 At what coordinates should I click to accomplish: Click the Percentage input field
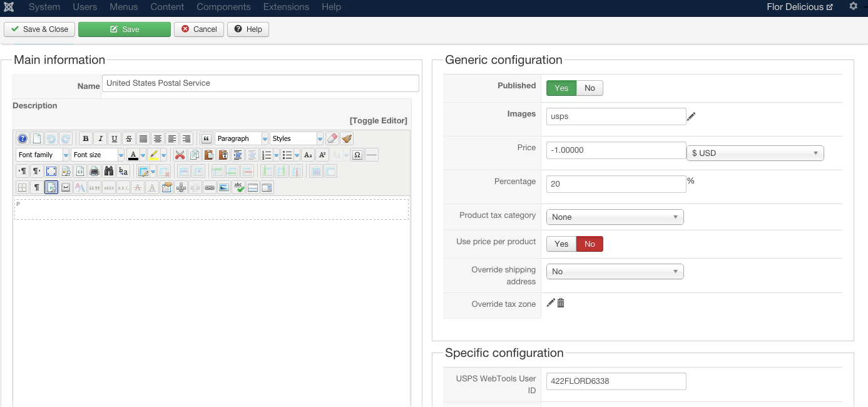616,184
